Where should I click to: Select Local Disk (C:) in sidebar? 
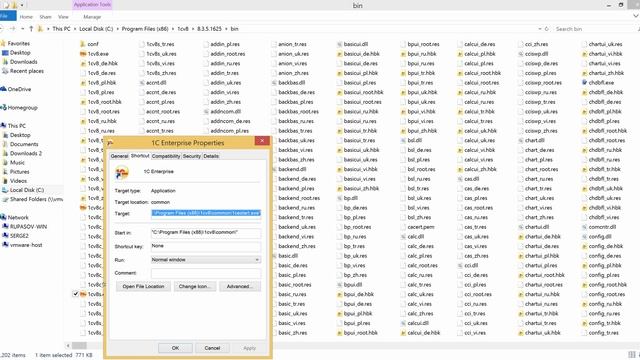pyautogui.click(x=27, y=190)
